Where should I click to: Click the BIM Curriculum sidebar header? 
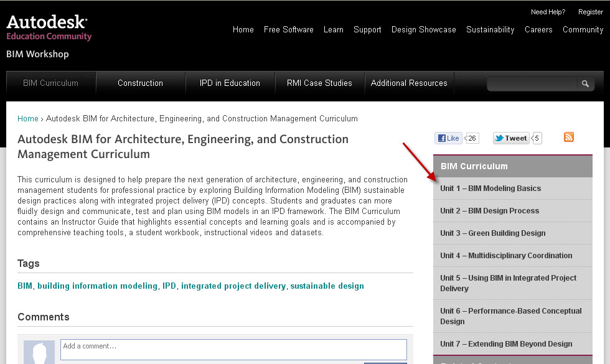[513, 166]
